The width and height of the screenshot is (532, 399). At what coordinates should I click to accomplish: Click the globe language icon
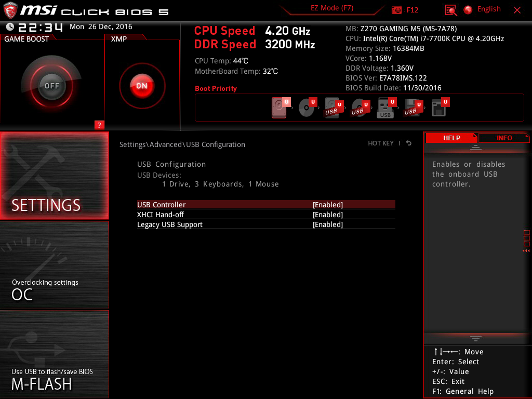click(468, 10)
